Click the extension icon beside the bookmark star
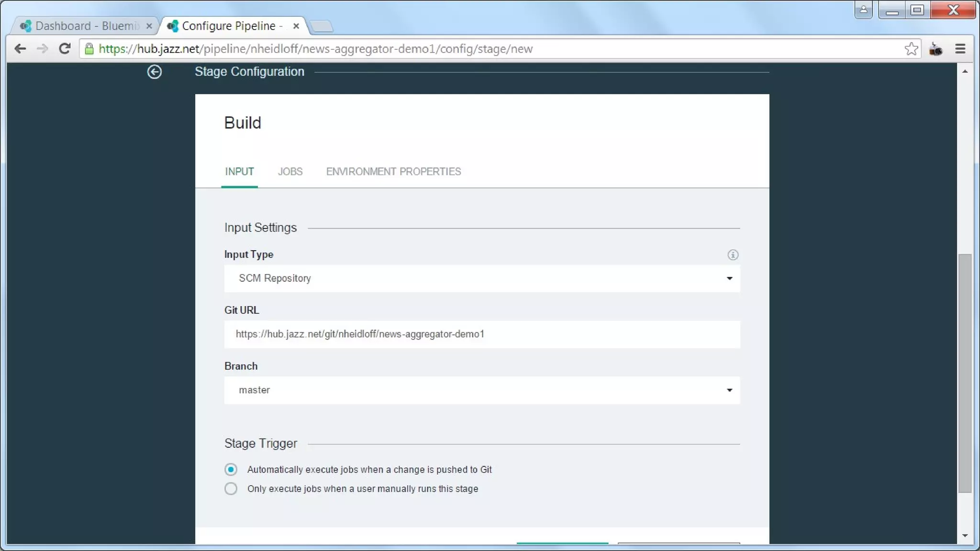The image size is (980, 551). (935, 49)
